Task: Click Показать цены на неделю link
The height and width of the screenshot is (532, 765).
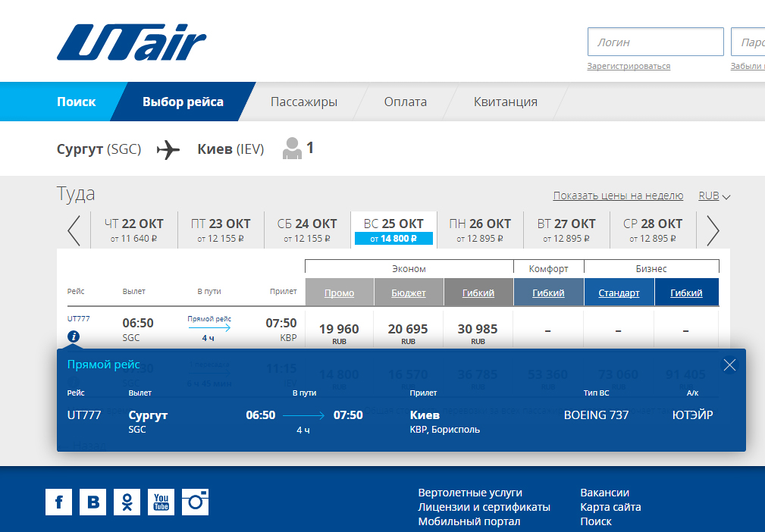Action: pyautogui.click(x=618, y=196)
